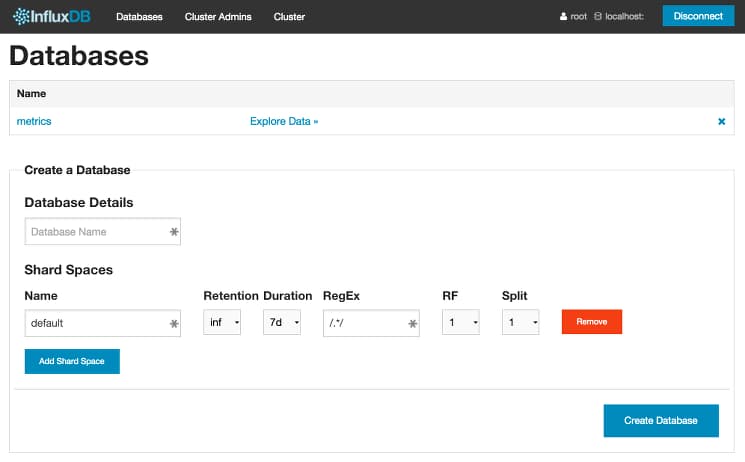Click the localhost: host text
745x462 pixels.
[624, 17]
